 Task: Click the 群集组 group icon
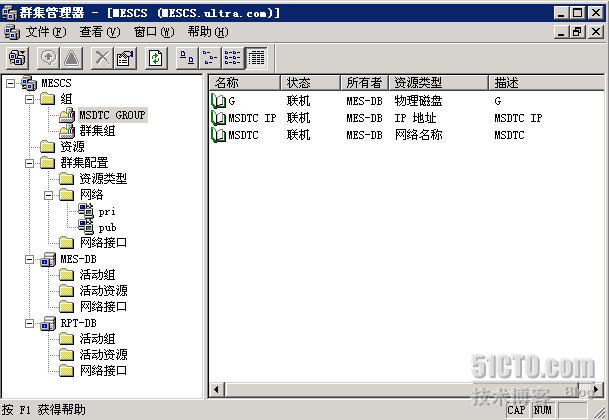pos(67,131)
